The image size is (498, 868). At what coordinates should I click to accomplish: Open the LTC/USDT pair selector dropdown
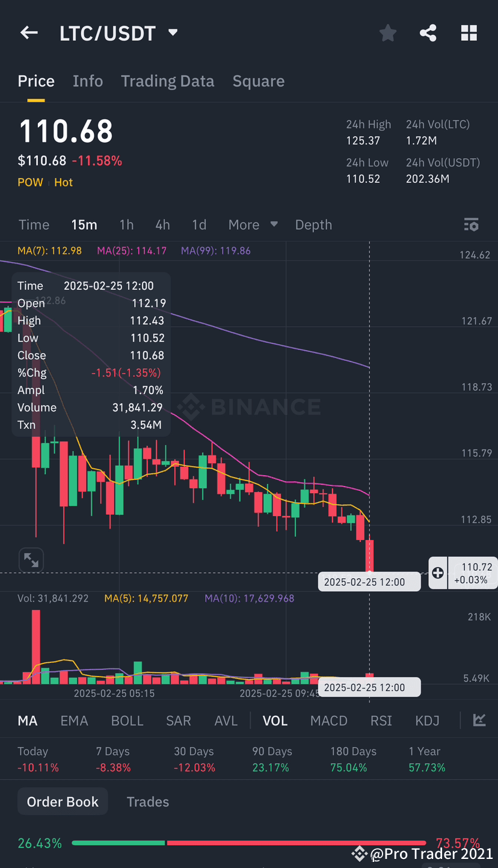tap(173, 33)
